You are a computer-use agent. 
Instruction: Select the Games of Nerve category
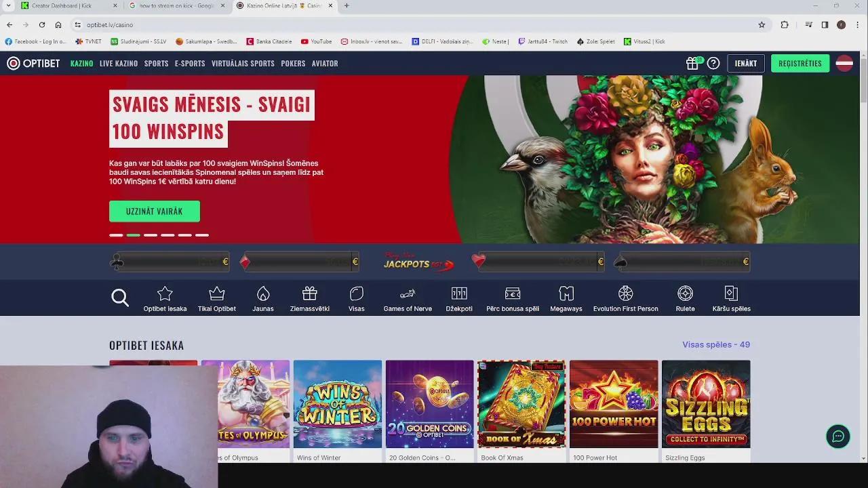coord(408,299)
